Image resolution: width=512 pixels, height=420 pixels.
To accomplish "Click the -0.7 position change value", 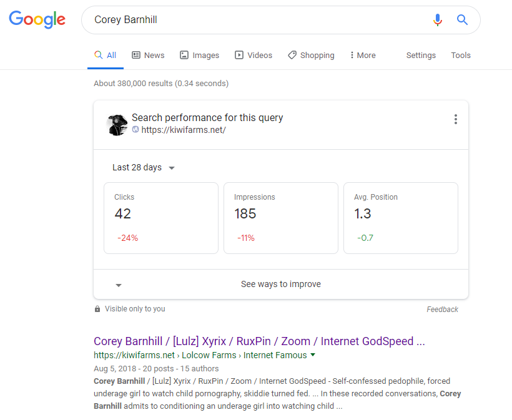I will coord(365,238).
